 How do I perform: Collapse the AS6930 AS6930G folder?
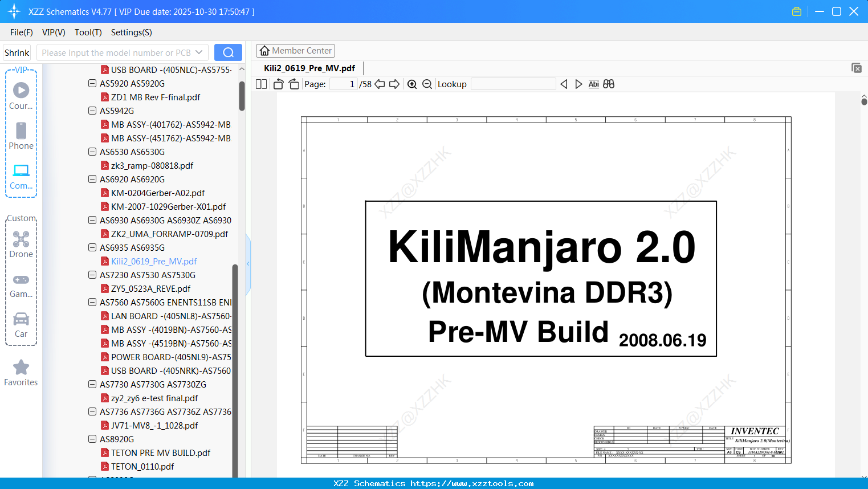(92, 220)
